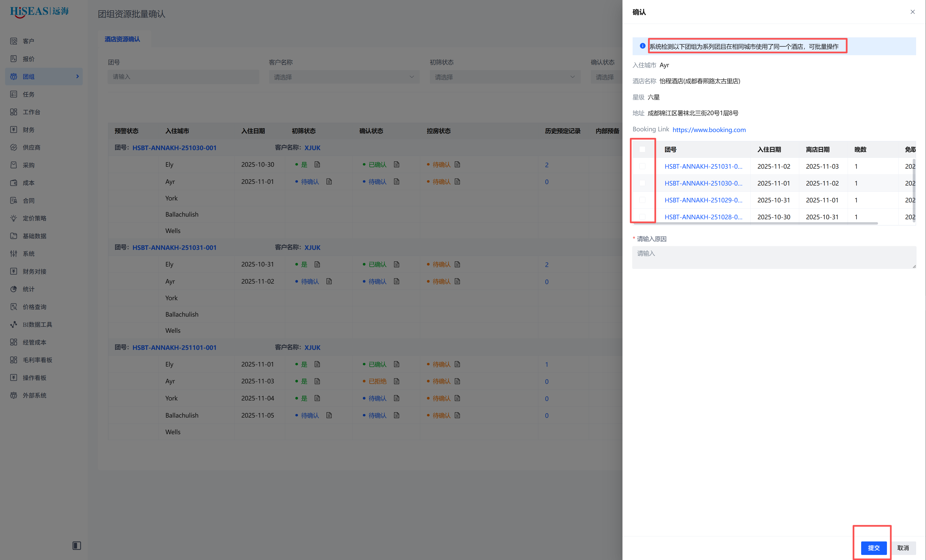Check the row with check-in 2025-10-31
This screenshot has width=926, height=560.
(x=642, y=200)
